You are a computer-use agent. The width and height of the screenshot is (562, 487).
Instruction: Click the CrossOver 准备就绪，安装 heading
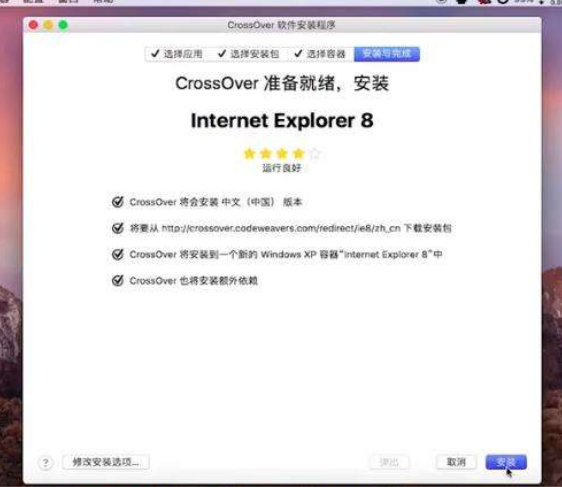click(x=282, y=83)
